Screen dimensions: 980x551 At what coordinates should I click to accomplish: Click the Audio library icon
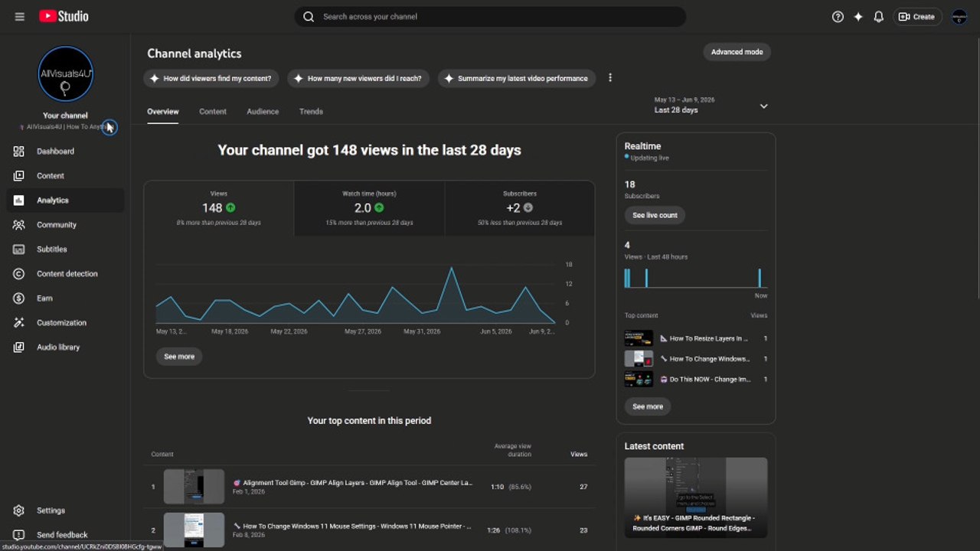pyautogui.click(x=19, y=347)
